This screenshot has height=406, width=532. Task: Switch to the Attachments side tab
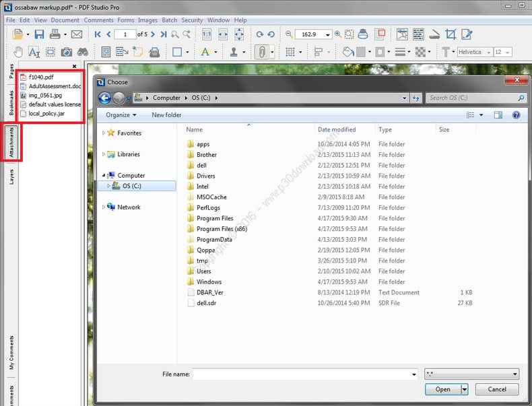[x=11, y=142]
